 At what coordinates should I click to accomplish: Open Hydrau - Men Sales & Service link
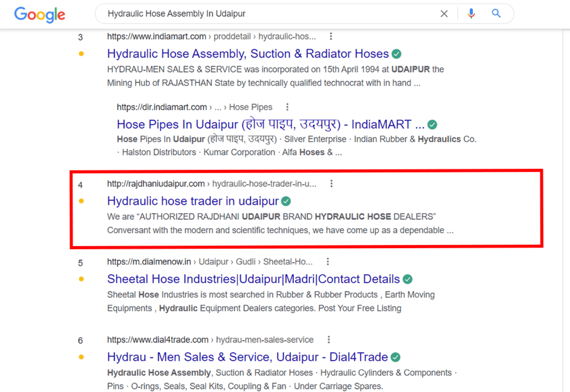click(247, 357)
